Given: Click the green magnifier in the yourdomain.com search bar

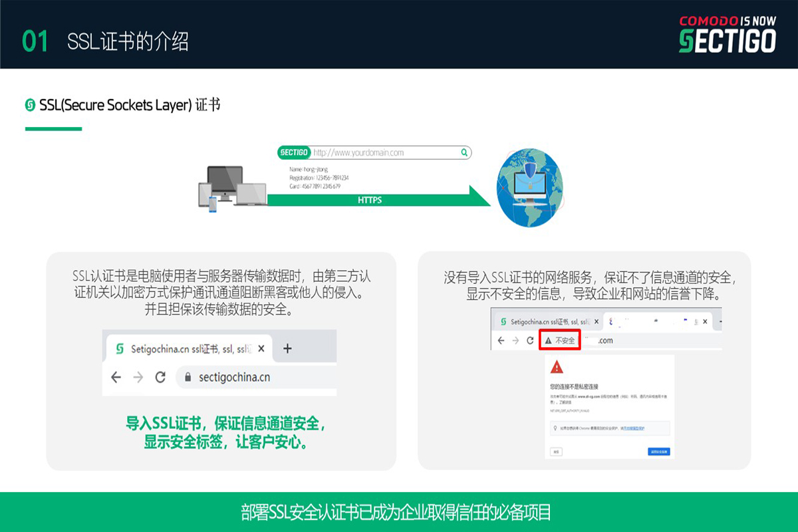Looking at the screenshot, I should click(x=464, y=153).
